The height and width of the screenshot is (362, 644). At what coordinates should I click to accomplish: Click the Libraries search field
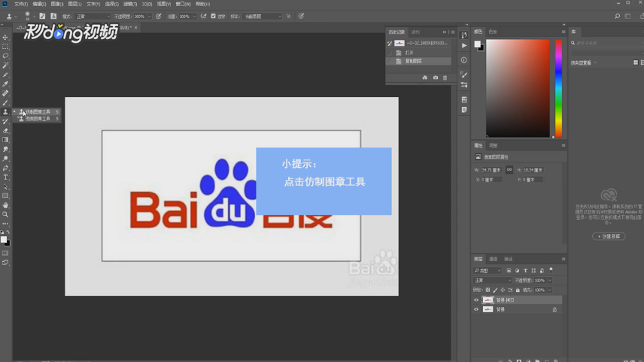[x=608, y=43]
